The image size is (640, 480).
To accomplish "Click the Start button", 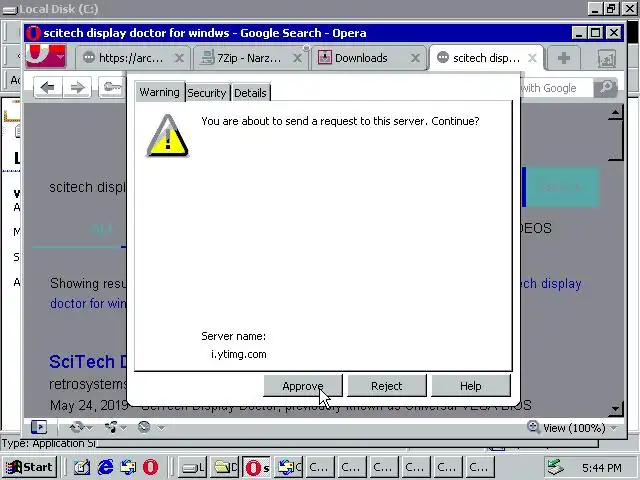I will 29,467.
